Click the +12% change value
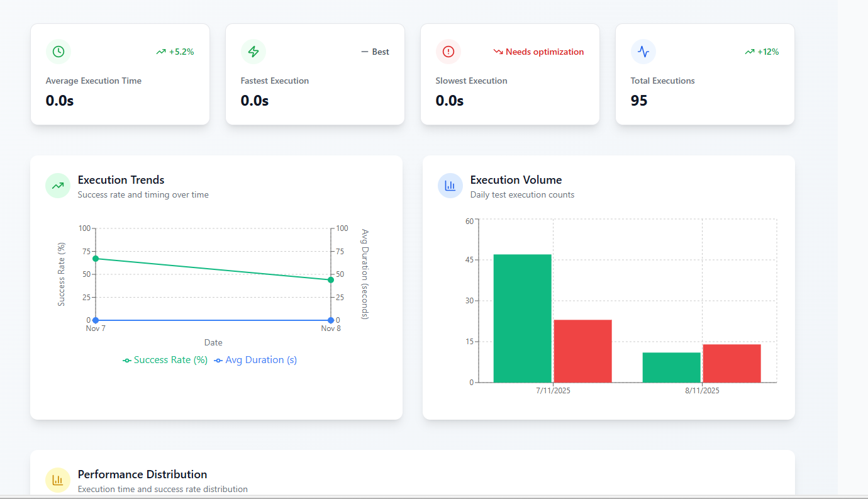The height and width of the screenshot is (499, 868). click(x=768, y=52)
